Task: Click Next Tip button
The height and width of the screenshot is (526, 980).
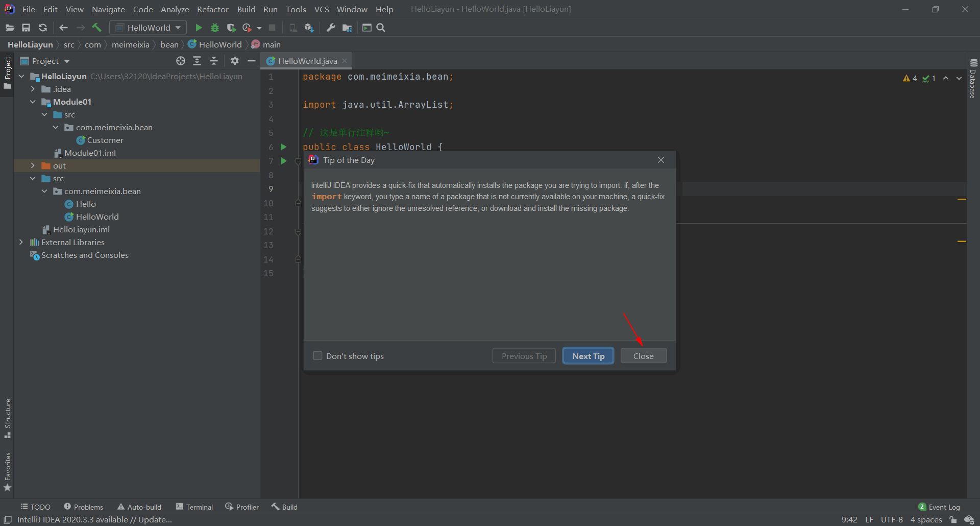Action: click(588, 356)
